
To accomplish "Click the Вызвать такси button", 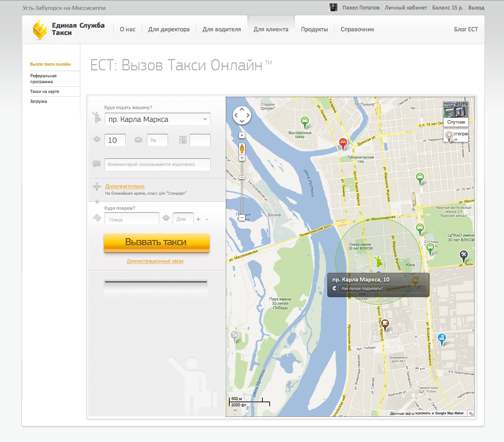I will [157, 243].
